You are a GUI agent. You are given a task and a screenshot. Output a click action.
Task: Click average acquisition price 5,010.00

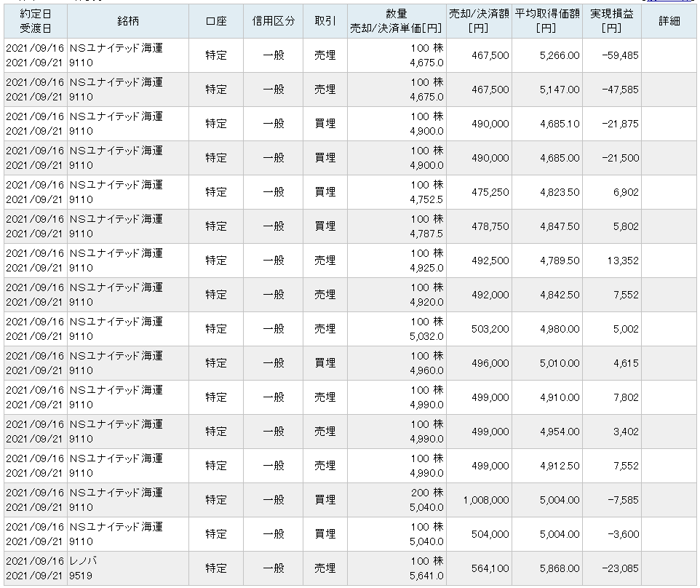(x=560, y=363)
